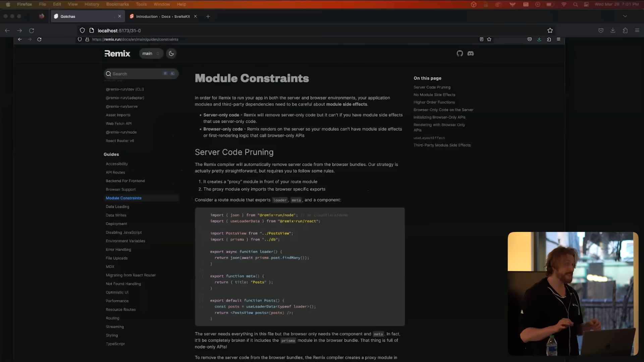The image size is (644, 362).
Task: Open the Pocket save icon
Action: pos(601,31)
